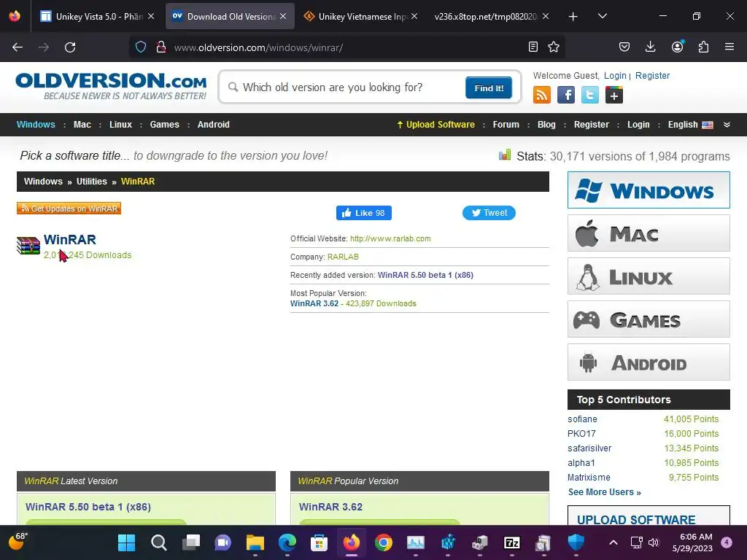This screenshot has width=747, height=560.
Task: Switch to Unikey Vietnamese Input tab
Action: pyautogui.click(x=360, y=17)
